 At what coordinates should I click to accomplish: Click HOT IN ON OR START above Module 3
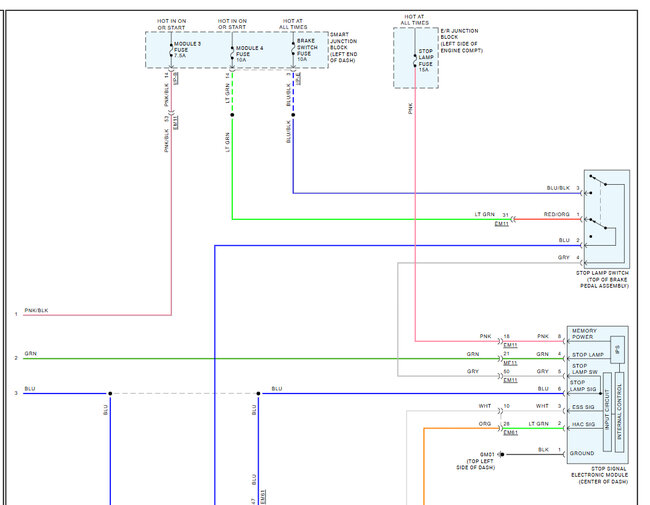171,24
